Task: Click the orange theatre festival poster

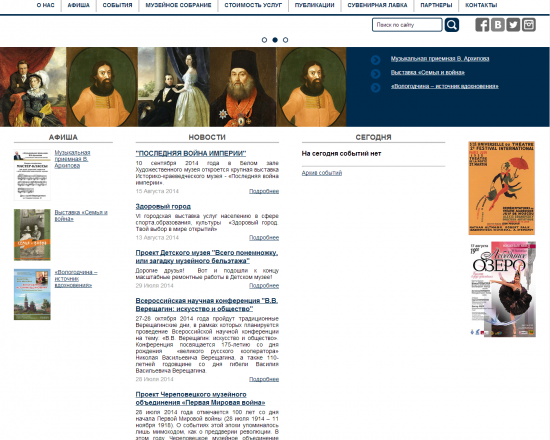Action: click(502, 188)
